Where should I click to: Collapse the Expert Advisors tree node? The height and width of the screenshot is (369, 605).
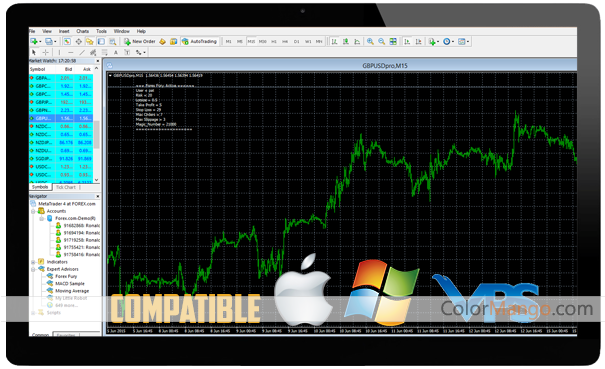33,269
